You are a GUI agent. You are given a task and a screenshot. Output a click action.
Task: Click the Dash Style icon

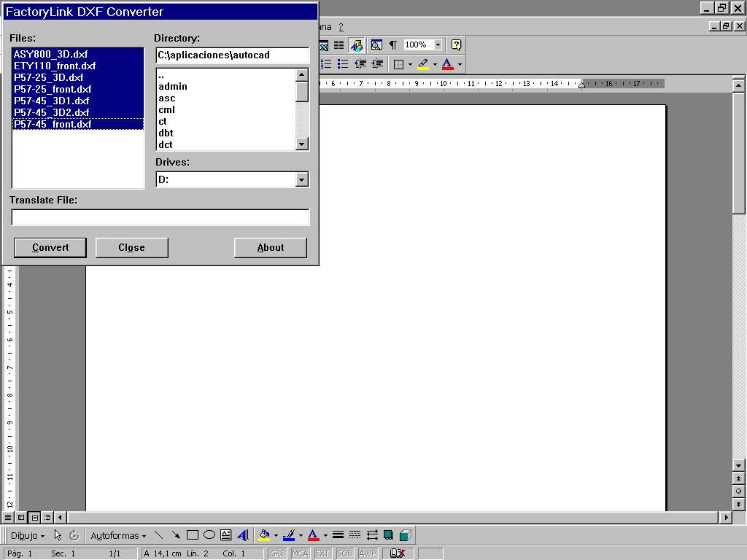(355, 535)
